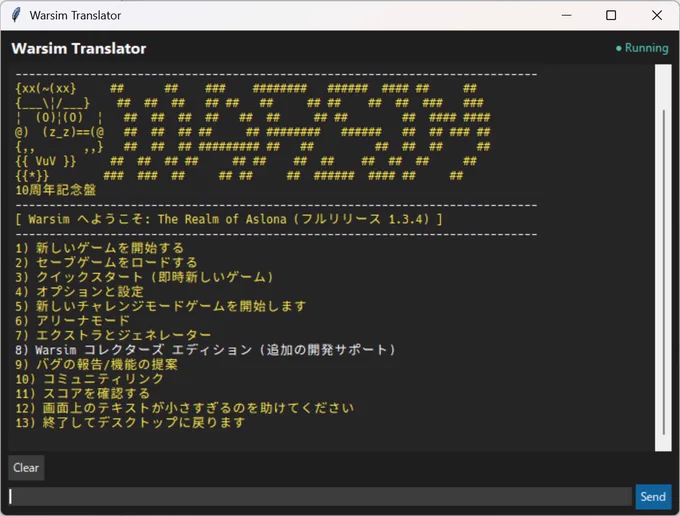Click menu line 10) コミュニティリンク
This screenshot has height=516, width=680.
click(89, 379)
